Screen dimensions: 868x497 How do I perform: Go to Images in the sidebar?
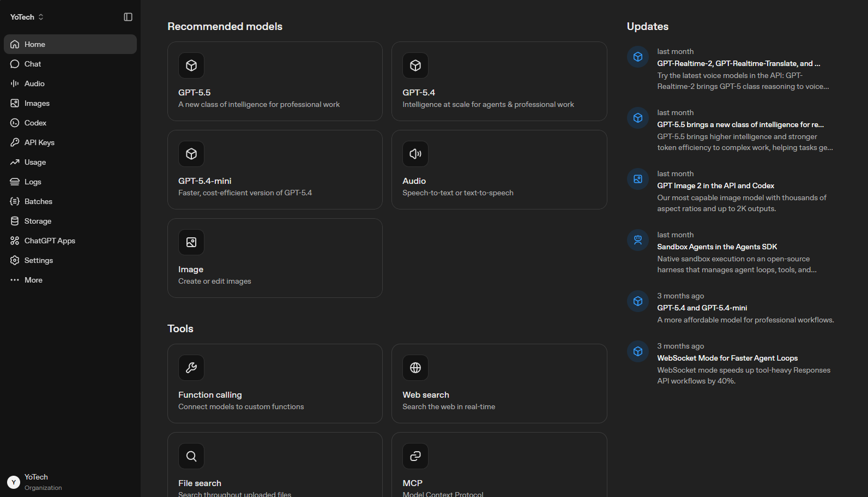[70, 103]
